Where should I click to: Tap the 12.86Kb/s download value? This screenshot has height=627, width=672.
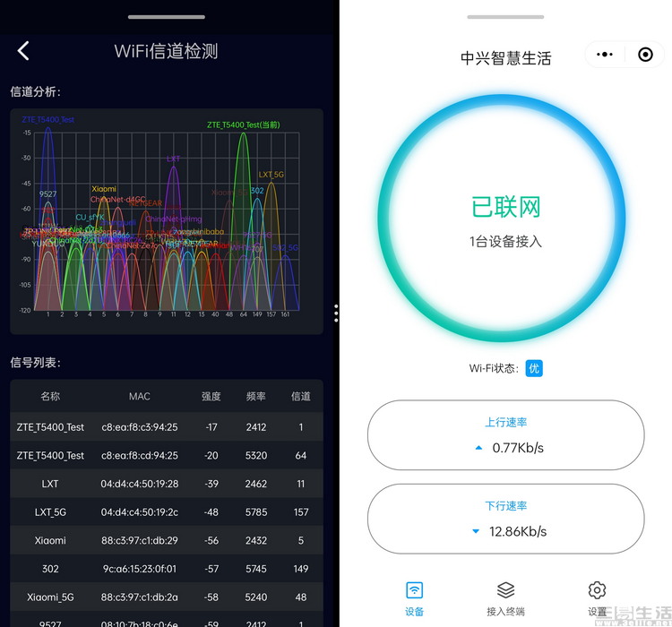518,531
